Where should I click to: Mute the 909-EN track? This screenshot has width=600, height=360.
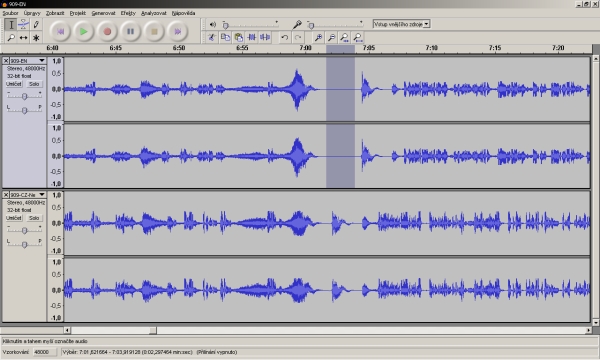tap(14, 84)
